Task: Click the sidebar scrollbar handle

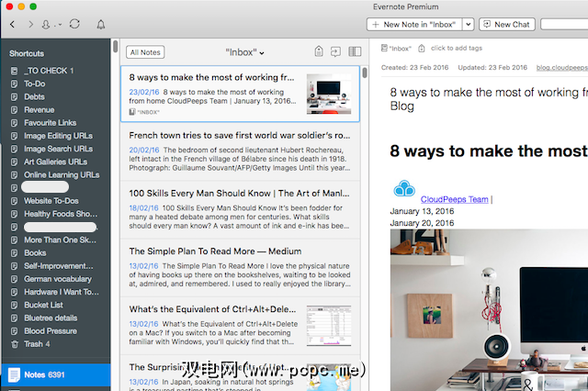Action: pos(116,47)
